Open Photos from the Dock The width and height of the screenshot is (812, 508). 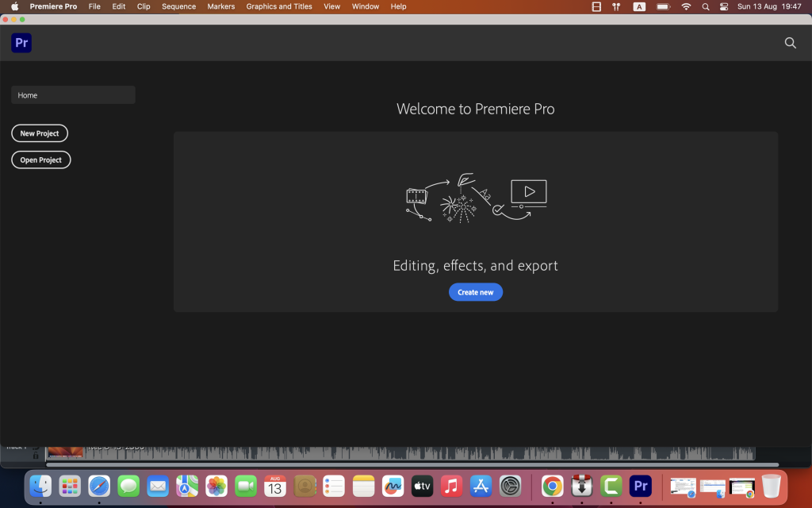216,487
